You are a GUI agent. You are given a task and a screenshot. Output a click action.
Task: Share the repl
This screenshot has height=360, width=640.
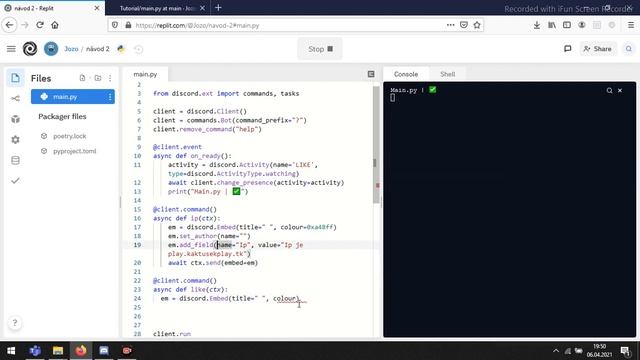pos(598,49)
